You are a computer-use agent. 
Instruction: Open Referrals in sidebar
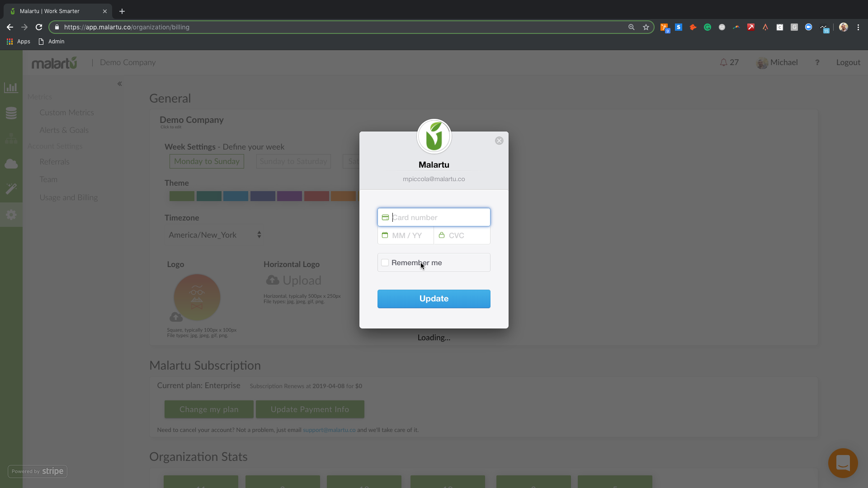tap(54, 162)
